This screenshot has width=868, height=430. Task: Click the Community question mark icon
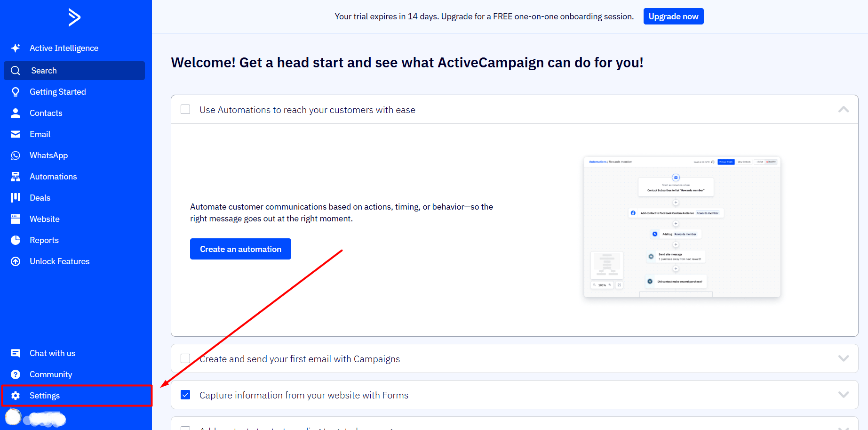click(x=16, y=374)
